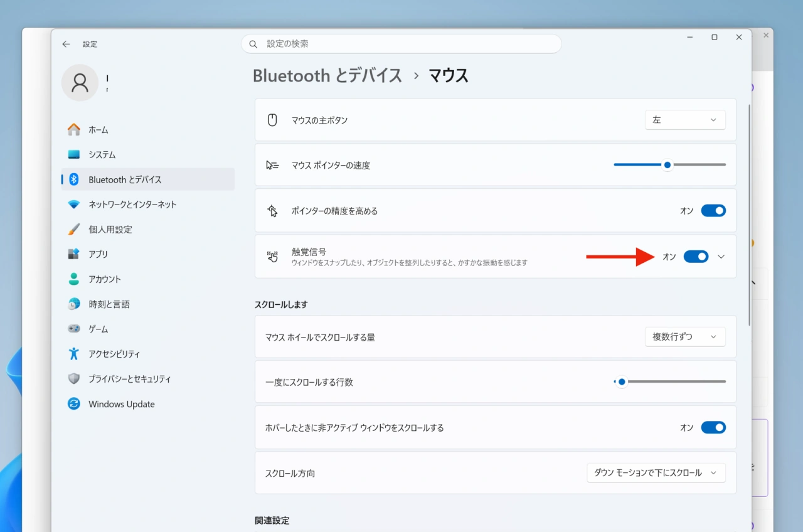Click the Privacy shield icon

click(x=74, y=379)
